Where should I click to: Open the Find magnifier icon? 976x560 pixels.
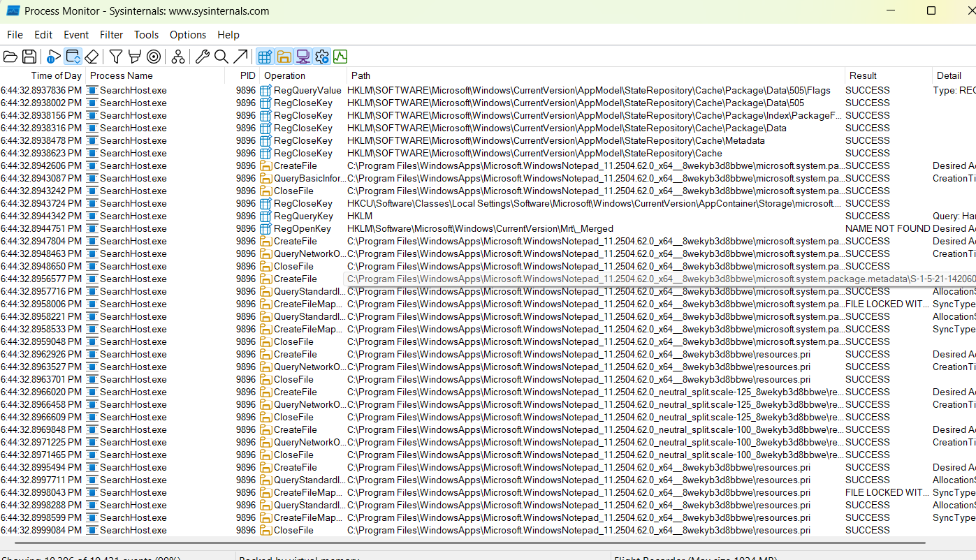221,57
